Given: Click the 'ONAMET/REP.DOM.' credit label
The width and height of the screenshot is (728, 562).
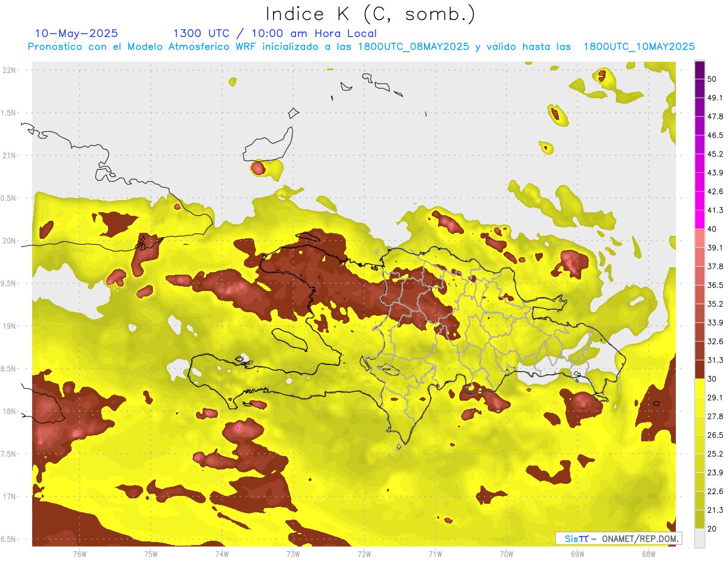Looking at the screenshot, I should [641, 538].
